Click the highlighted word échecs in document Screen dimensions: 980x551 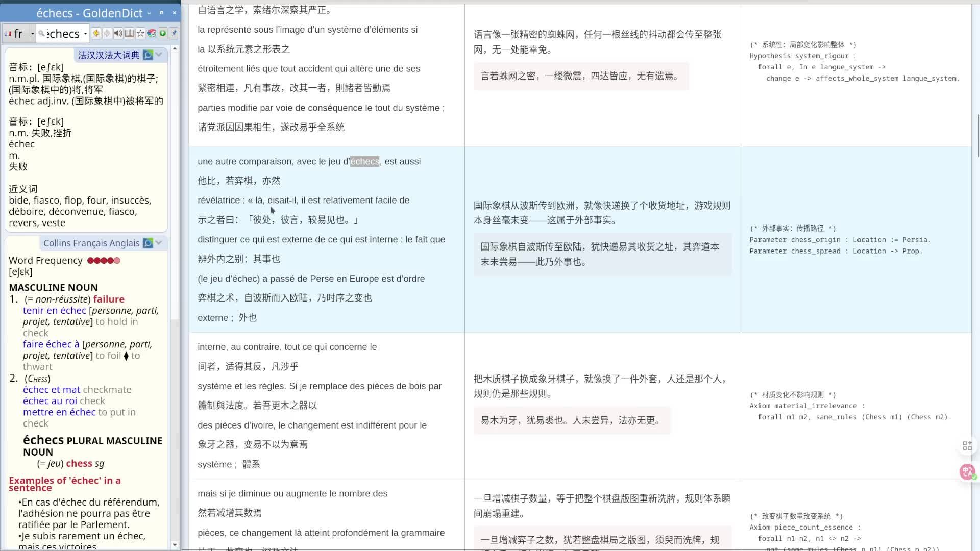click(364, 161)
